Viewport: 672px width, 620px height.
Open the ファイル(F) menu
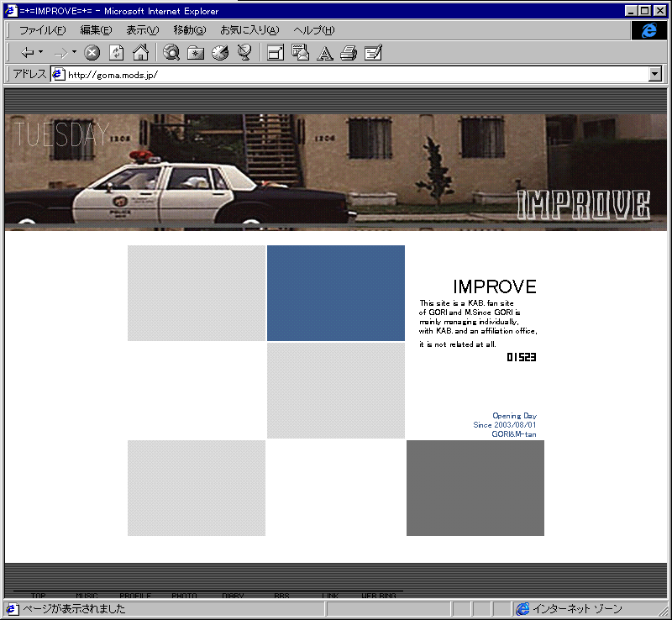point(43,30)
